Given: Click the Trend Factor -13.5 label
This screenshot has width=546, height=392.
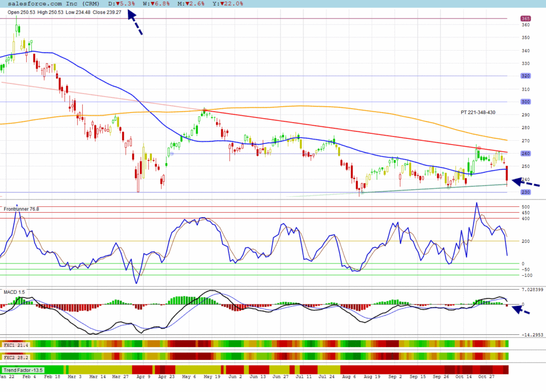Looking at the screenshot, I should [23, 370].
